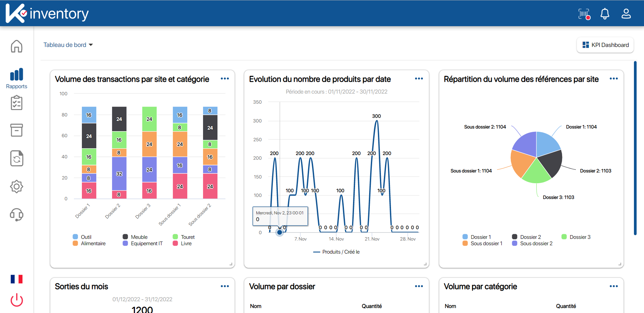Hide Dossier 3 in pie legend
Screen dimensions: 644x313
(576, 237)
